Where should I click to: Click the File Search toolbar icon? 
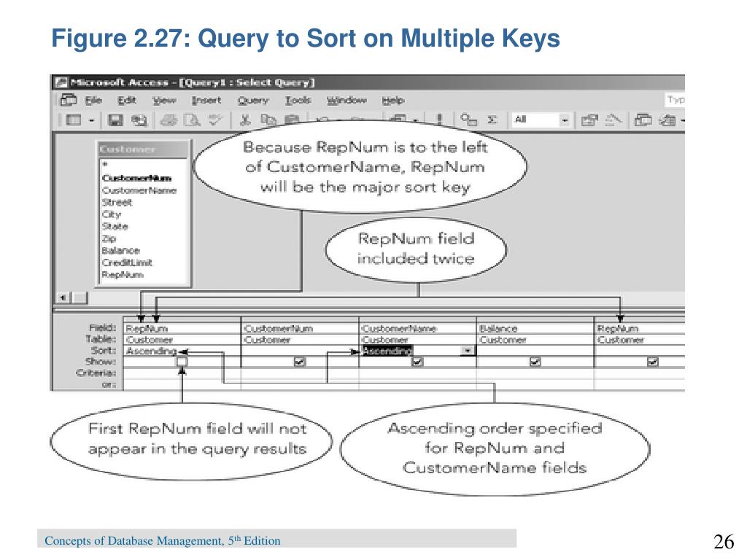pyautogui.click(x=139, y=120)
